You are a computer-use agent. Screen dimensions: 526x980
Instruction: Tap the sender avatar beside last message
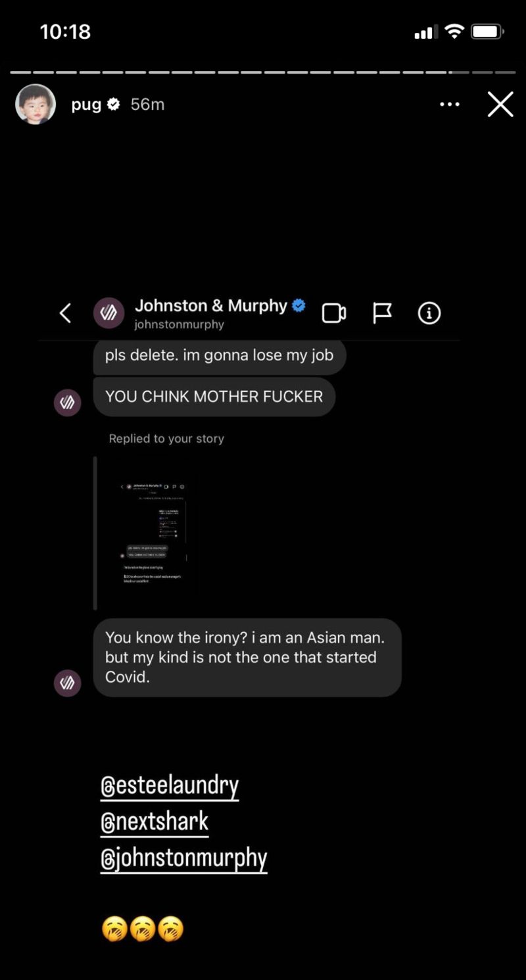click(x=67, y=683)
